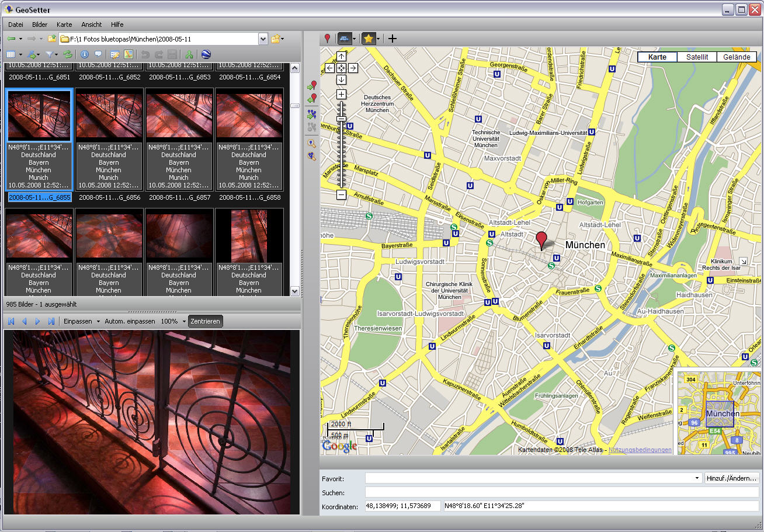Image resolution: width=764 pixels, height=532 pixels.
Task: Open the Bilder menu
Action: (x=40, y=25)
